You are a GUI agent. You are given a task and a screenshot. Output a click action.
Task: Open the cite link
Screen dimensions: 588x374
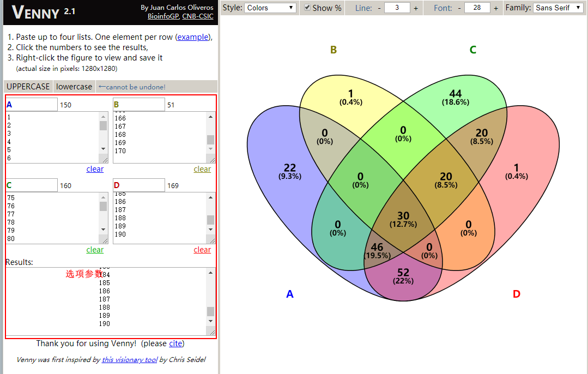(175, 343)
